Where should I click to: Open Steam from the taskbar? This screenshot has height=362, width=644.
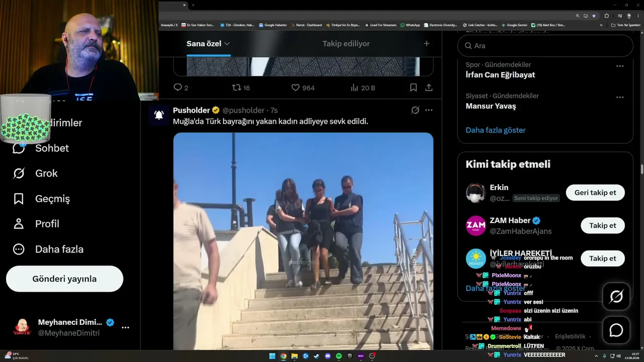coord(316,356)
